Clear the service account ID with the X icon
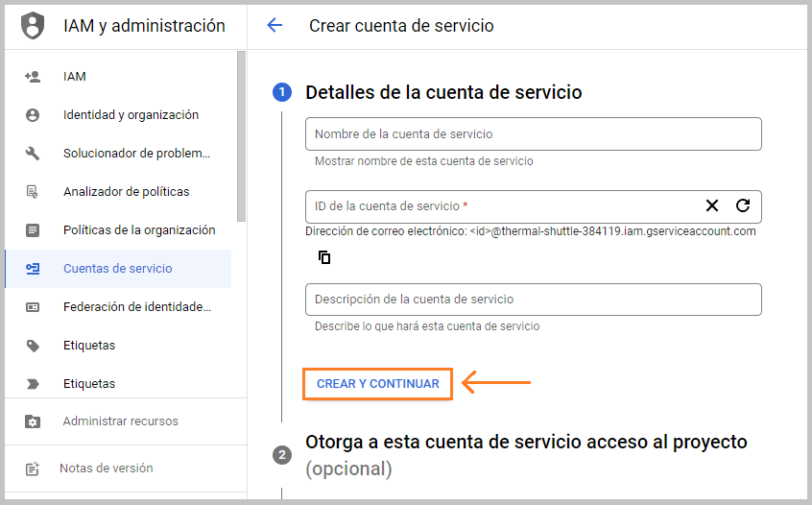This screenshot has height=505, width=812. (712, 205)
